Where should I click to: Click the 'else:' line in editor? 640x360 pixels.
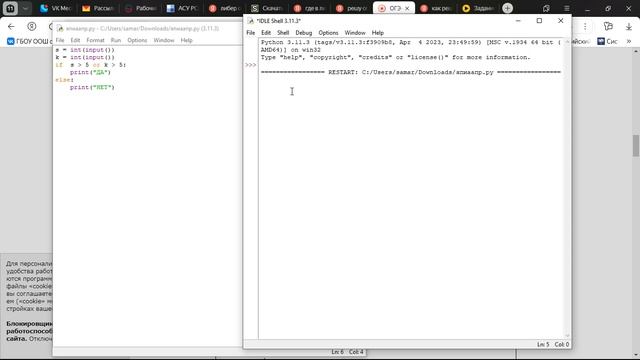[x=64, y=80]
